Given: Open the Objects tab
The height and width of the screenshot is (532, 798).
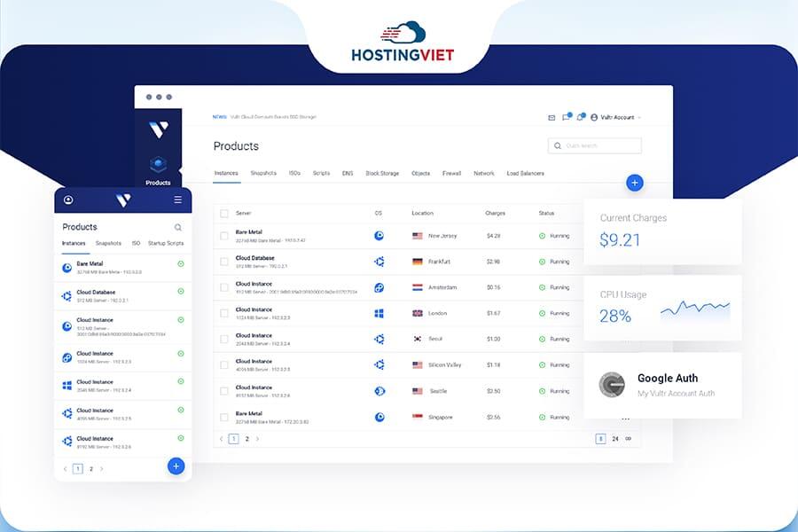Looking at the screenshot, I should coord(420,173).
